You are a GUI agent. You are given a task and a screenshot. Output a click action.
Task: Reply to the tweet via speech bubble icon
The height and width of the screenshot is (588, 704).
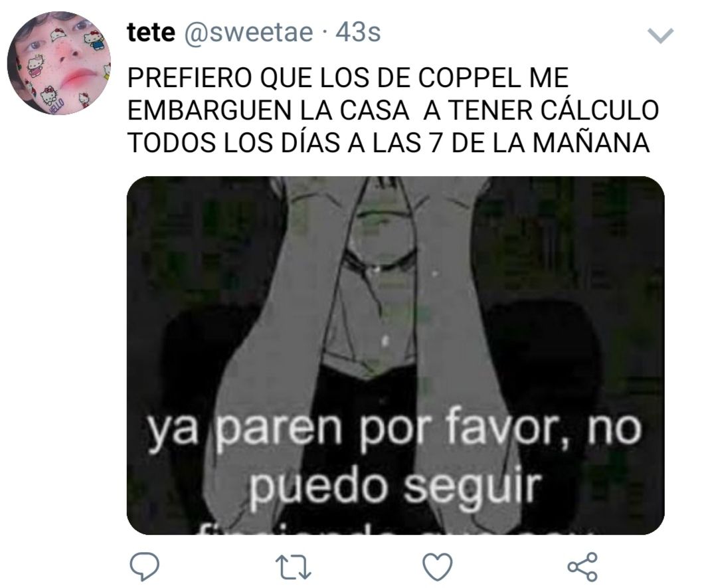[145, 567]
